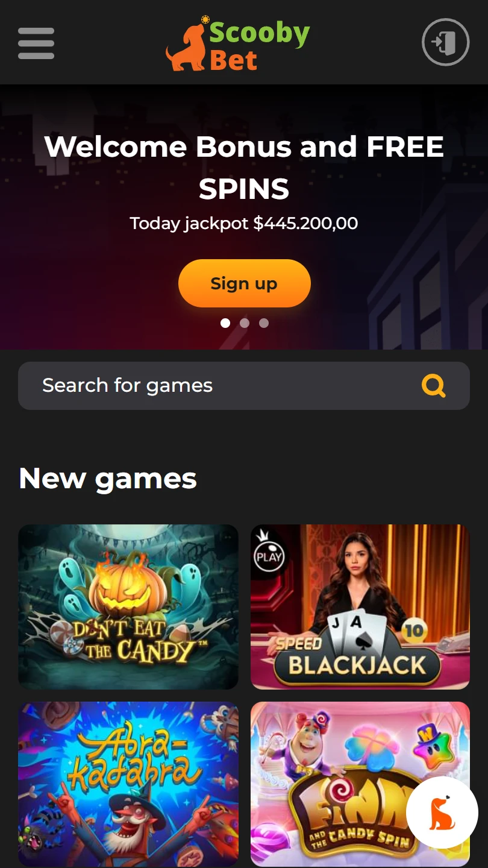
Task: Launch the Abrakadabra game thumbnail
Action: point(128,784)
